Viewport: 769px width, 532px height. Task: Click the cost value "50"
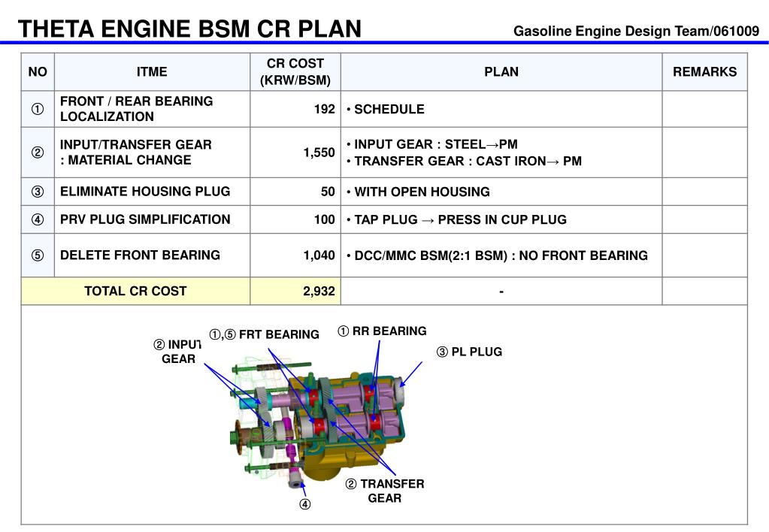click(x=328, y=192)
